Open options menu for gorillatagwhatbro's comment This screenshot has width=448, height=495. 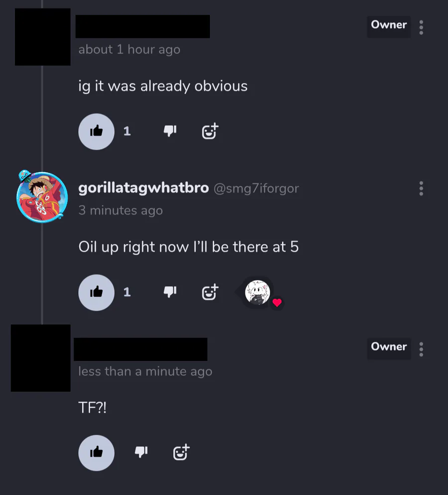[x=421, y=188]
